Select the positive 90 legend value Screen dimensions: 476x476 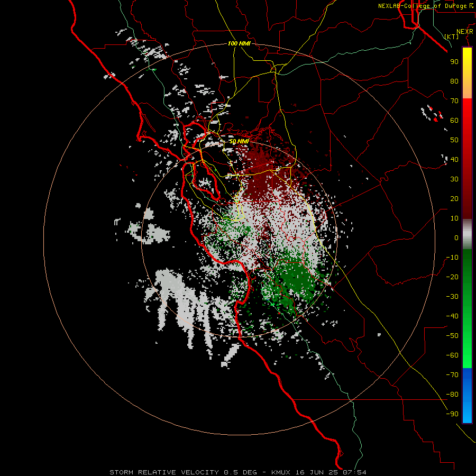pyautogui.click(x=454, y=62)
